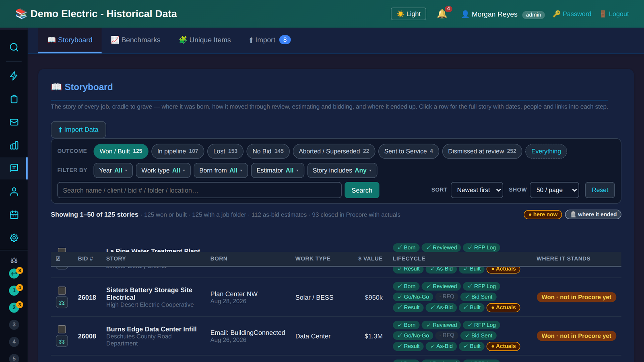Select the message/storyboard sidebar icon
Screen dimensions: 644x362
[14, 168]
